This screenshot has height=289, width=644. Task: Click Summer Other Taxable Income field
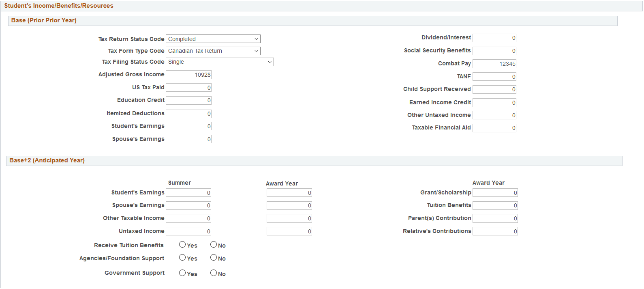point(188,218)
